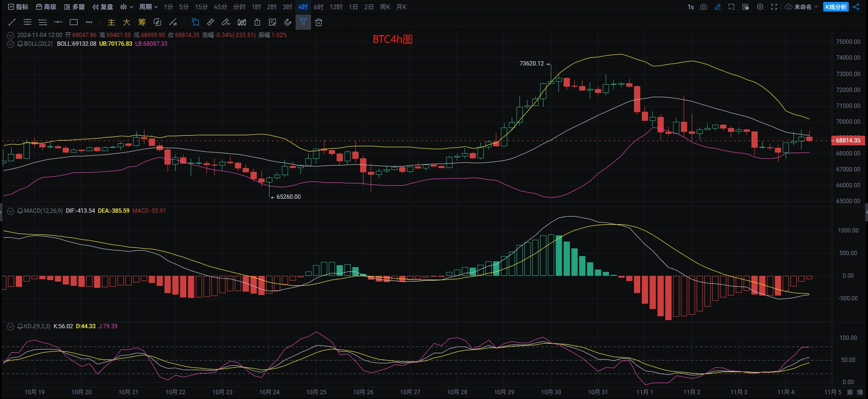This screenshot has width=868, height=399.
Task: Click the yellow 主 marker button
Action: tap(111, 22)
